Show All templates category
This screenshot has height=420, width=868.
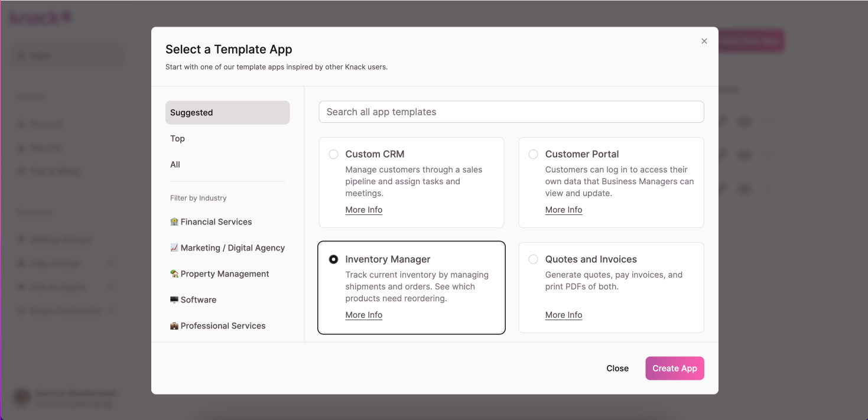[175, 165]
